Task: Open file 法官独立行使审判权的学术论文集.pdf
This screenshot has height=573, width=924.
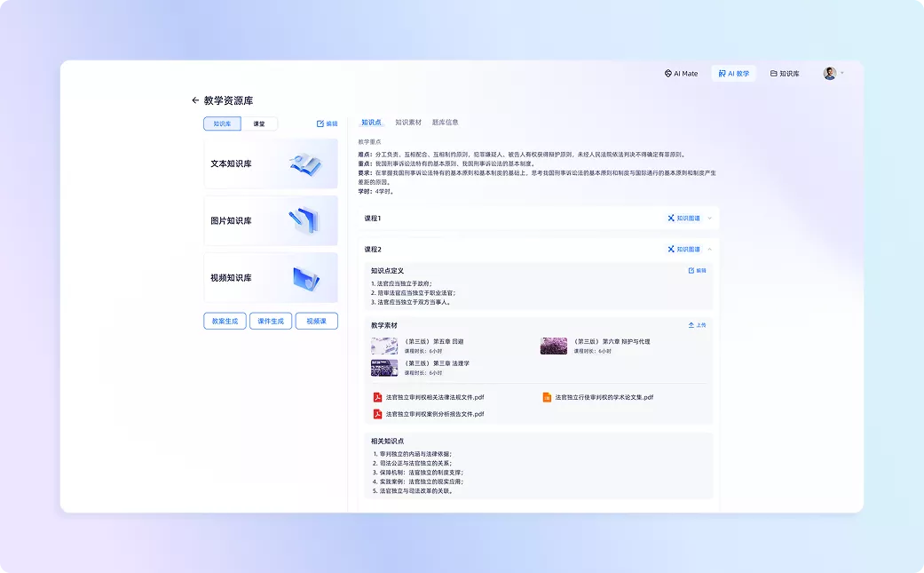Action: pyautogui.click(x=604, y=397)
